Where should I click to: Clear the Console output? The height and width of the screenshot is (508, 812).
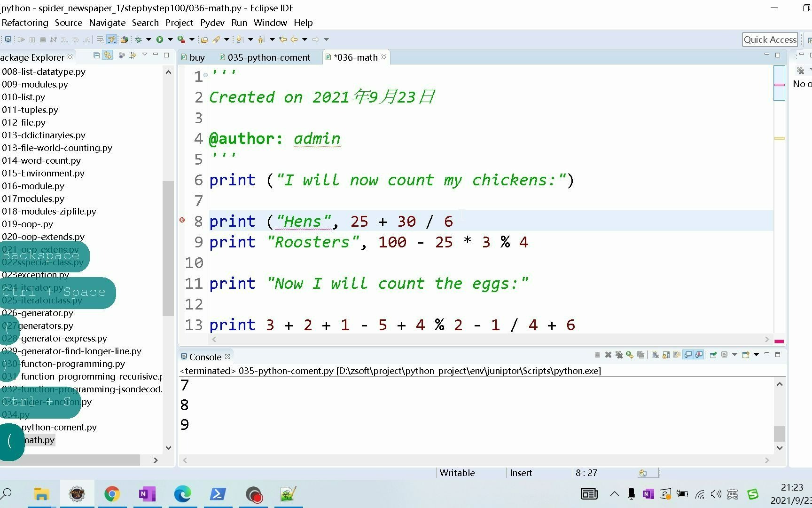click(655, 355)
